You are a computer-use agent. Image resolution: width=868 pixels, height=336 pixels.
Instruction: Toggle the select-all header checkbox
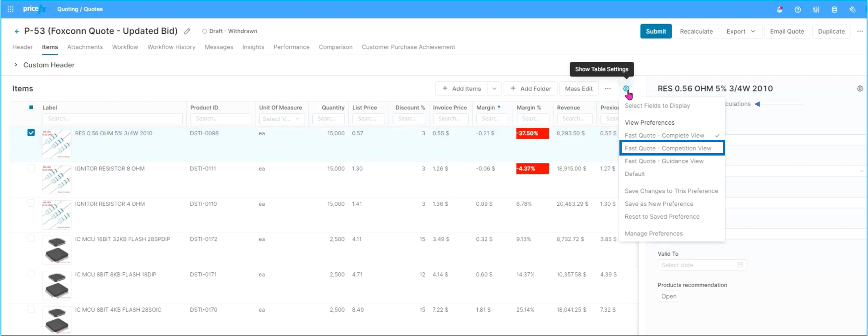(x=31, y=108)
